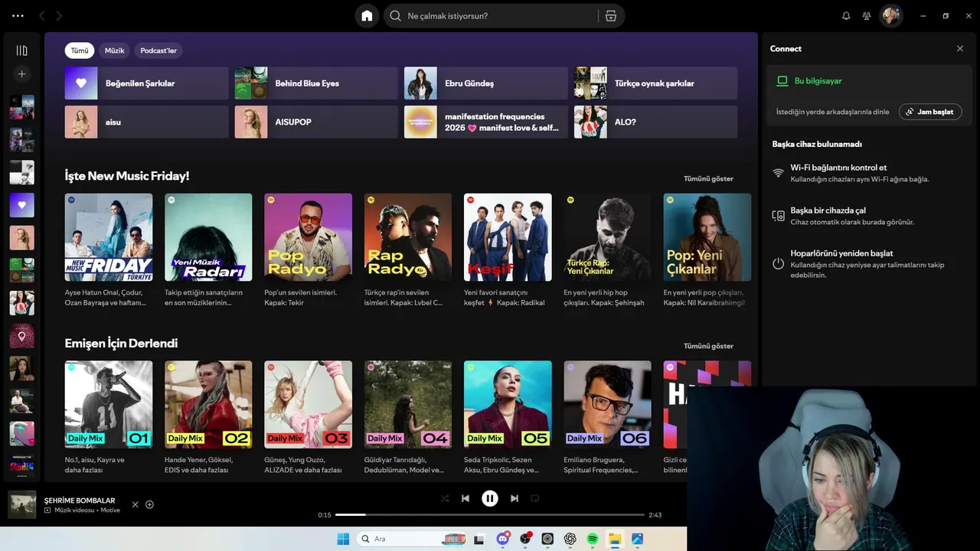This screenshot has height=551, width=980.
Task: Open the ALO? tile
Action: pyautogui.click(x=655, y=122)
